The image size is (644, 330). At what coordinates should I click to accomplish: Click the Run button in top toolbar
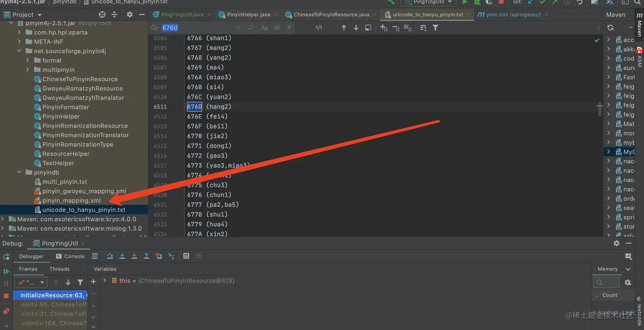tap(465, 2)
